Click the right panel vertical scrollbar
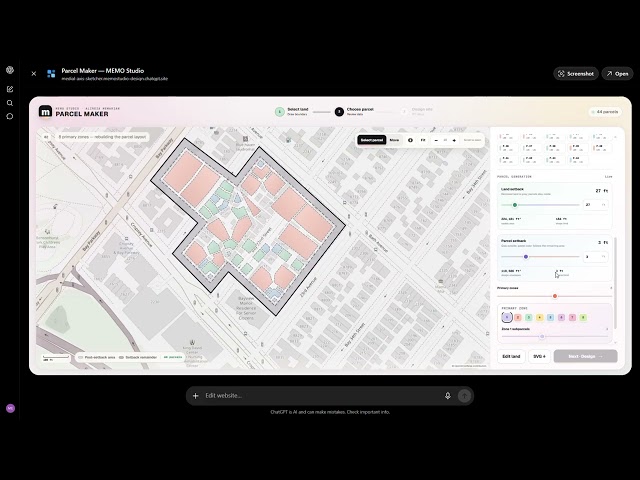This screenshot has height=480, width=640. (614, 282)
